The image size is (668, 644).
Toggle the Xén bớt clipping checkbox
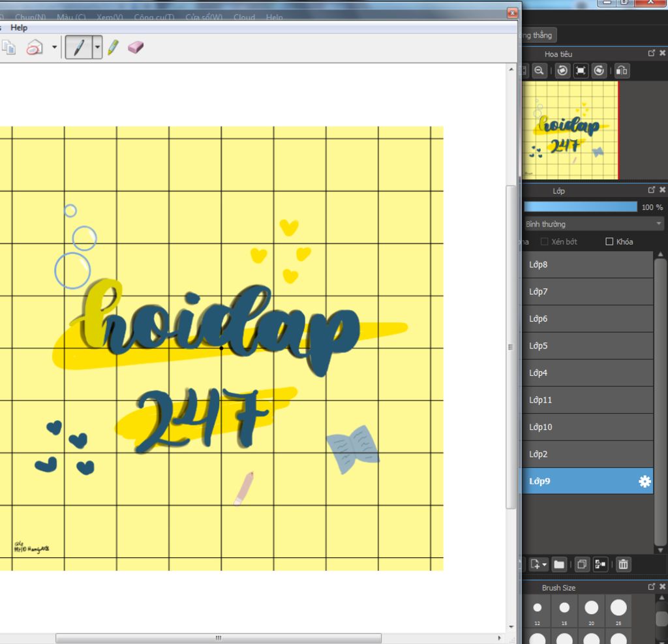pos(544,241)
